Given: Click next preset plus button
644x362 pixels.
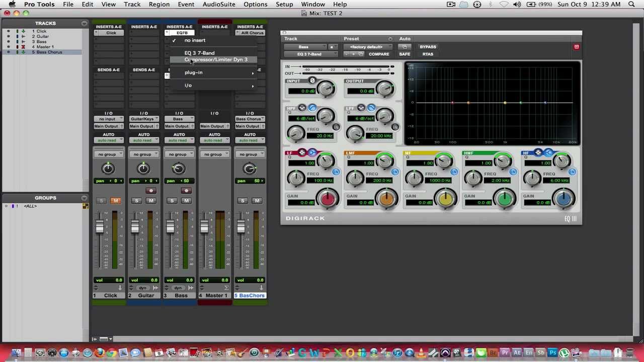Looking at the screenshot, I should pyautogui.click(x=353, y=54).
